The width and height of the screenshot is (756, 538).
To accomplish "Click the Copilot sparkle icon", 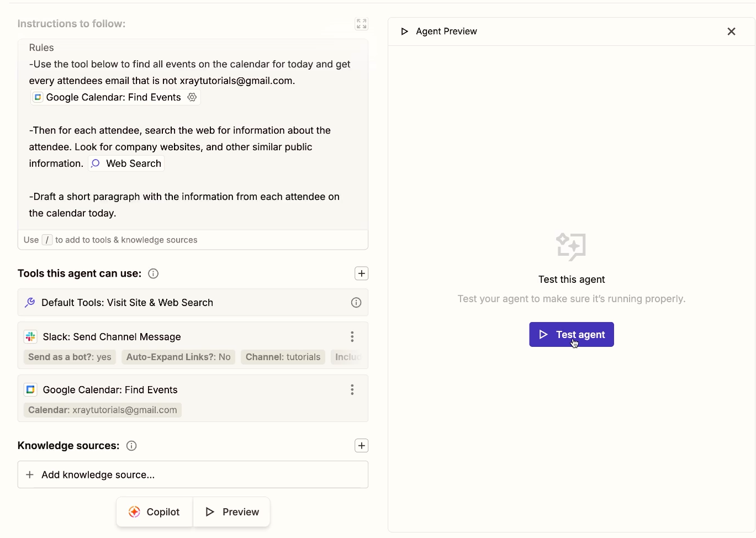I will point(134,512).
